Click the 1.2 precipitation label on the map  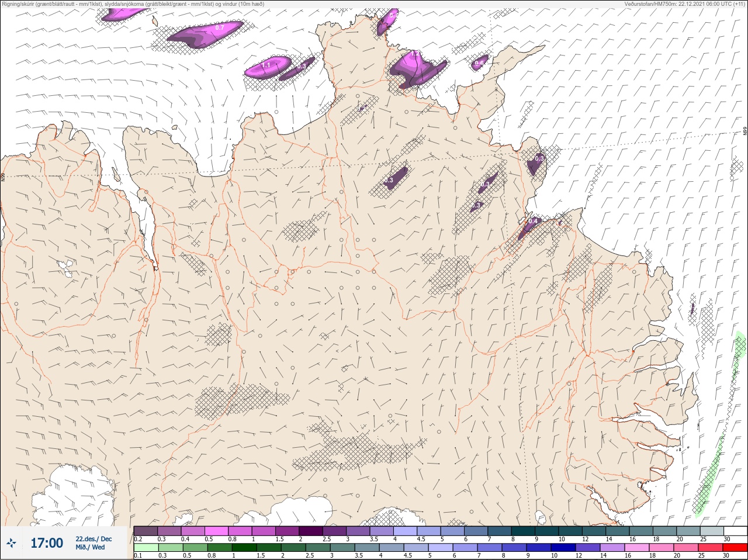[x=415, y=54]
